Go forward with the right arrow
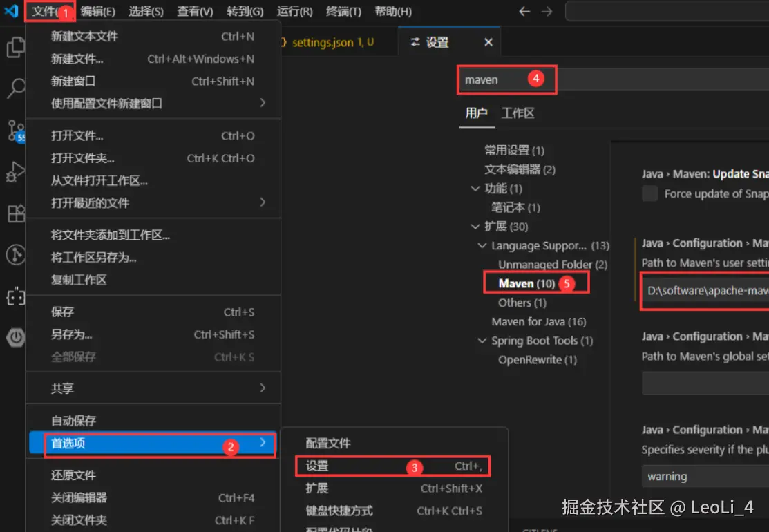 [x=547, y=11]
